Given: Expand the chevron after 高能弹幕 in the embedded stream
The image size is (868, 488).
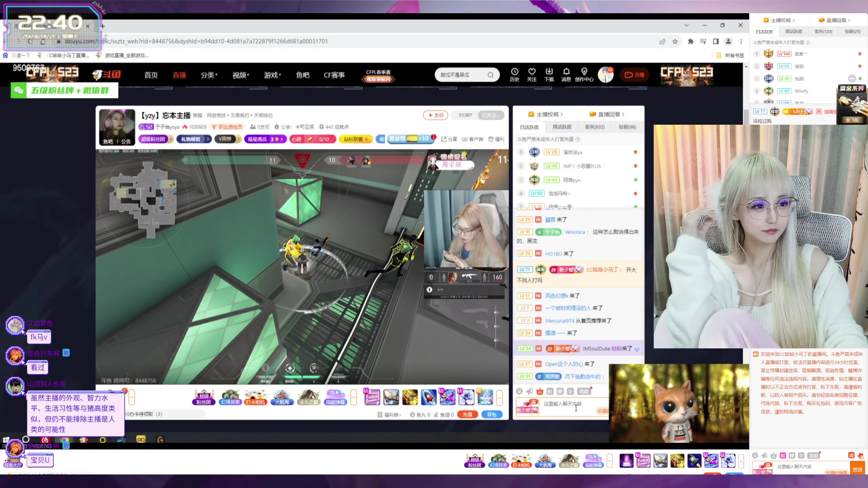Looking at the screenshot, I should pyautogui.click(x=354, y=397).
